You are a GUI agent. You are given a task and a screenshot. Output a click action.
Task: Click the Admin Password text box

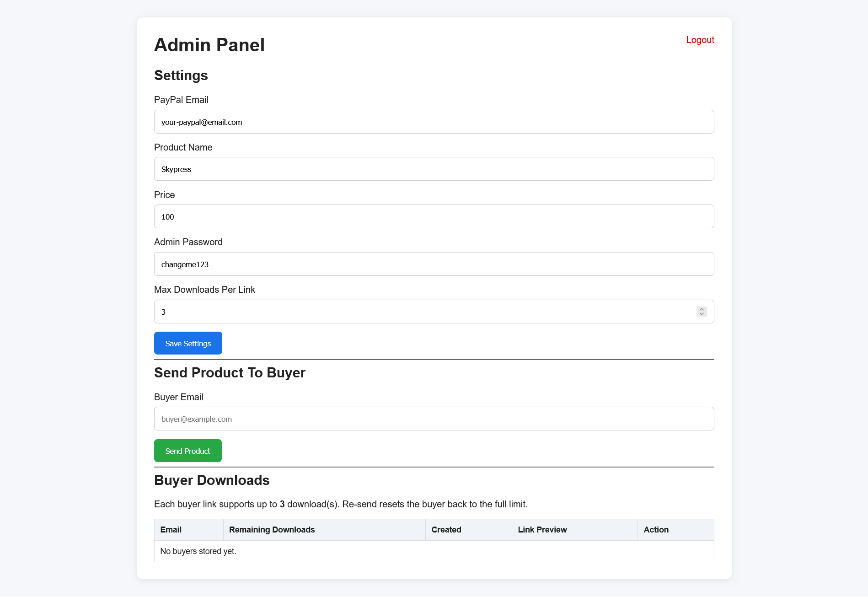434,264
